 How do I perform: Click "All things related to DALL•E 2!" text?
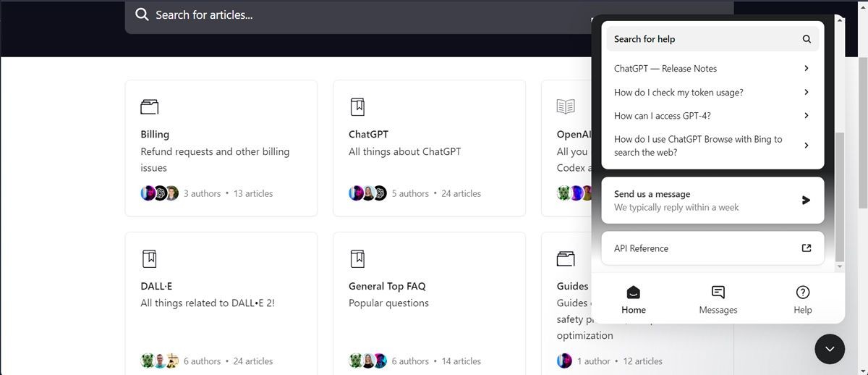[x=208, y=303]
